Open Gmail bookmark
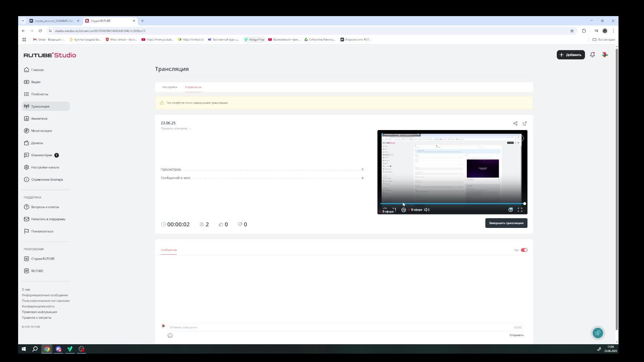 tap(49, 40)
